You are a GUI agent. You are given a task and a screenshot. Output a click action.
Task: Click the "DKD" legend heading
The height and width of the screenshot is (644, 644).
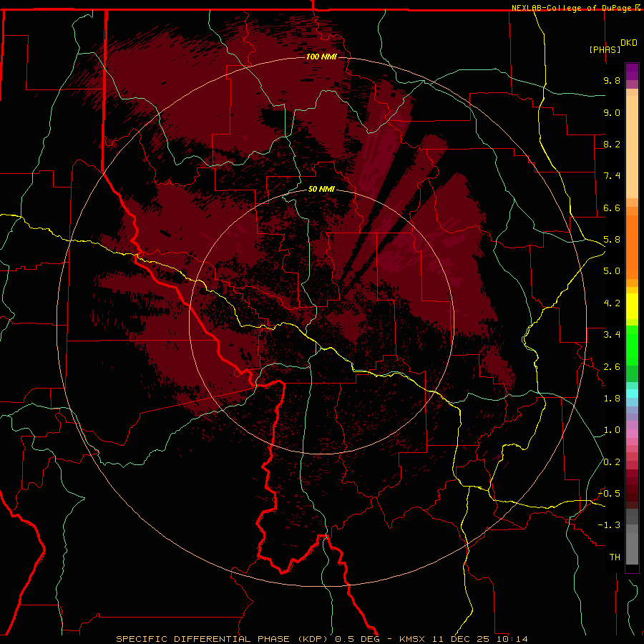pos(629,43)
